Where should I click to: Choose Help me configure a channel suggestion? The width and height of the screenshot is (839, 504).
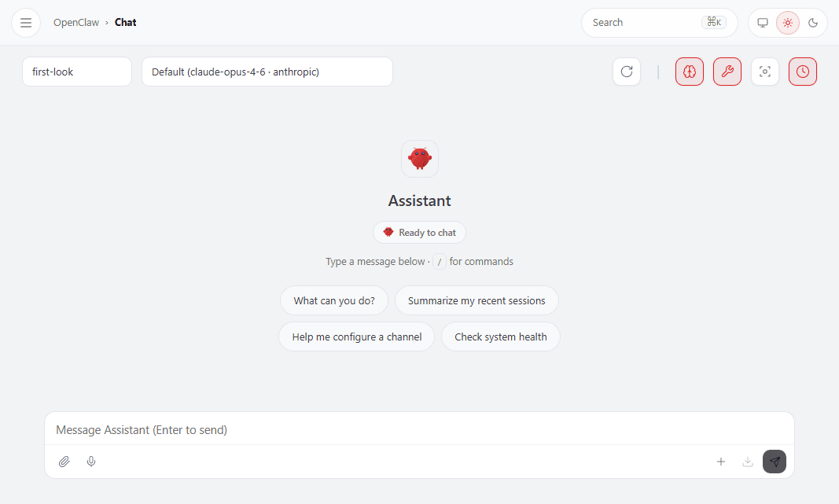tap(356, 337)
